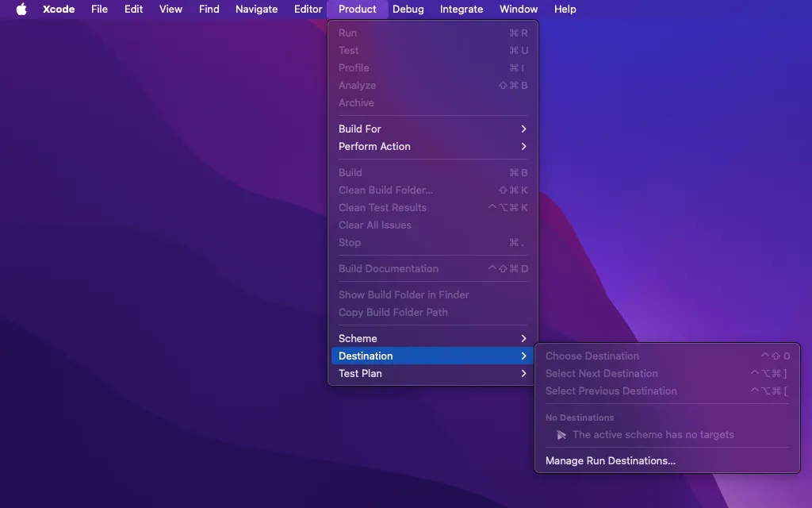Click Clean Build Folder… menu item
The height and width of the screenshot is (508, 812).
tap(432, 190)
